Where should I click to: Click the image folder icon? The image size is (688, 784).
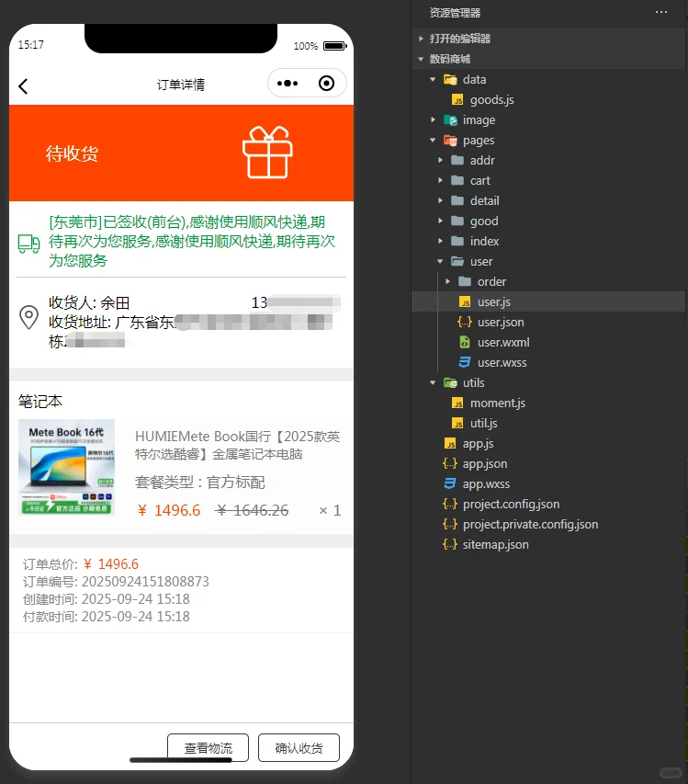(x=450, y=120)
